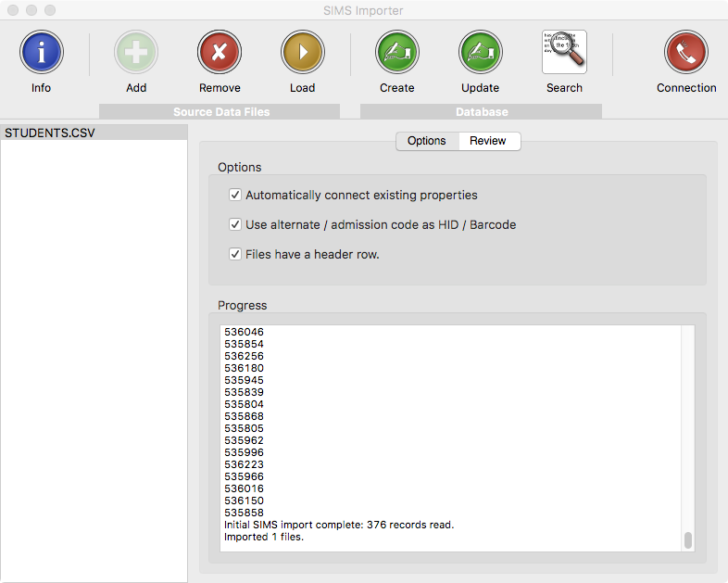The image size is (728, 583).
Task: Click the 535804 line in Progress log
Action: (244, 404)
